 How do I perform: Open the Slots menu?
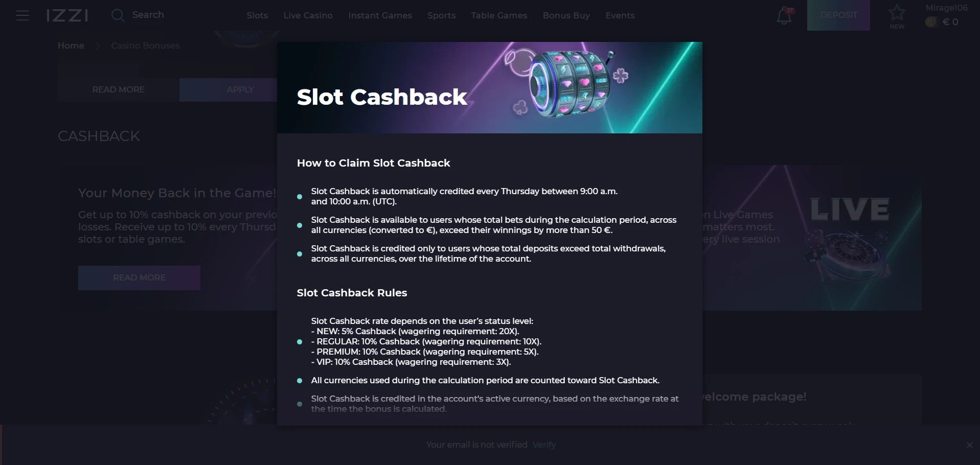(257, 15)
